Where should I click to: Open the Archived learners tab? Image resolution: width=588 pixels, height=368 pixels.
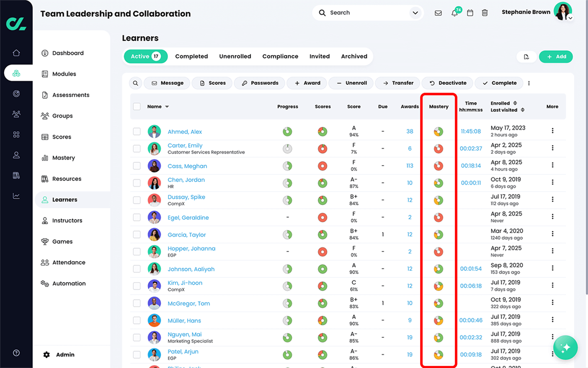tap(354, 56)
